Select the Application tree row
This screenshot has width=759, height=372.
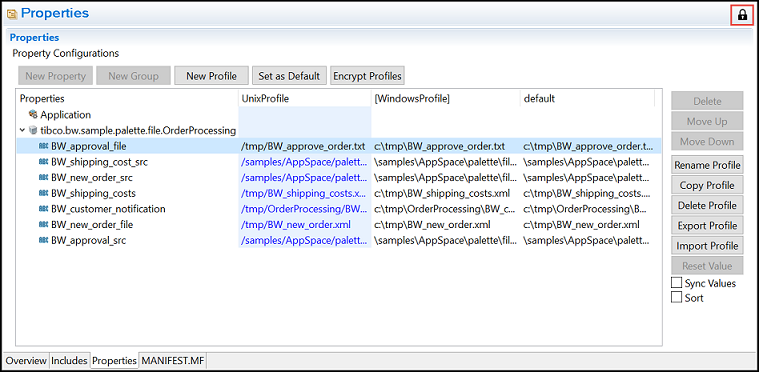point(339,115)
